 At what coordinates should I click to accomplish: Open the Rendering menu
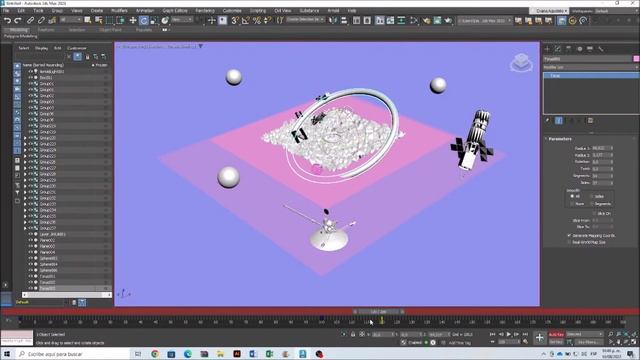point(205,11)
